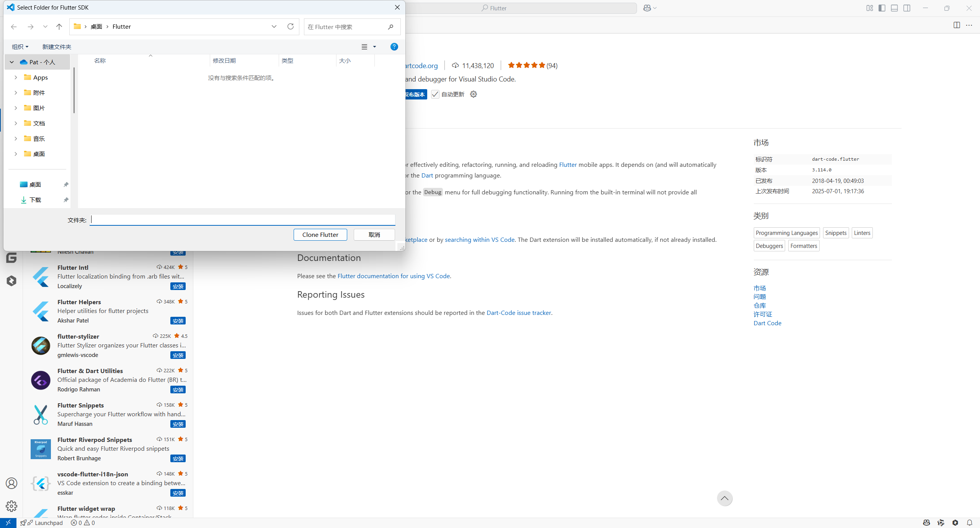Expand the 音乐 folder node

[x=16, y=139]
